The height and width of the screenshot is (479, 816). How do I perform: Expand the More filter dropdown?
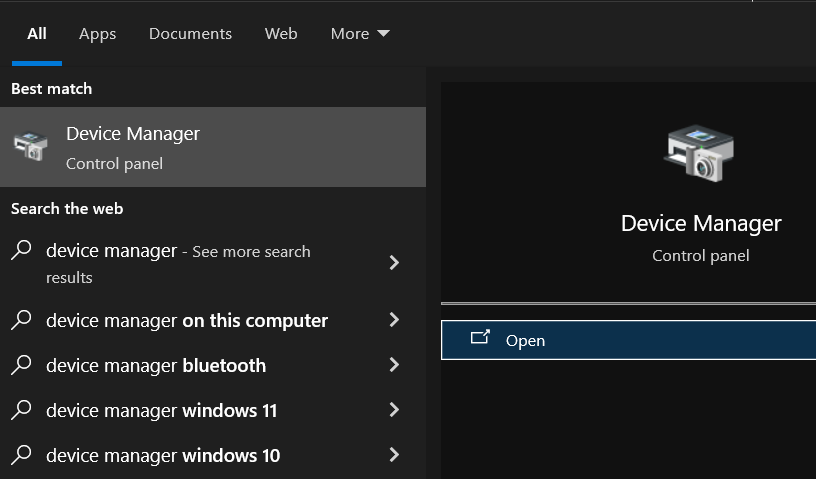click(360, 34)
